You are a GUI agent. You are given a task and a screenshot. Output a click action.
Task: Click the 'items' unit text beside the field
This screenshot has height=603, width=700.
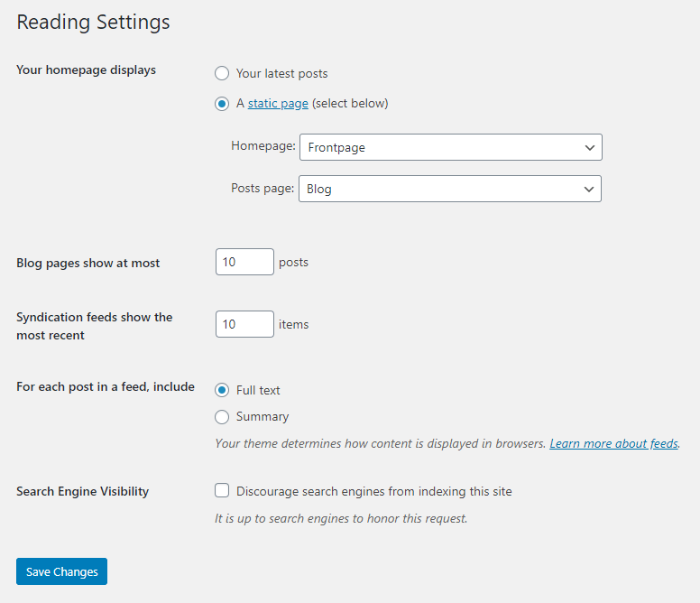tap(294, 324)
